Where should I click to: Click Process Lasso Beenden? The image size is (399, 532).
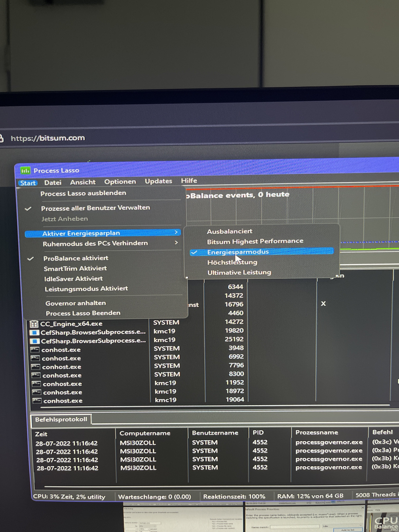pos(83,313)
